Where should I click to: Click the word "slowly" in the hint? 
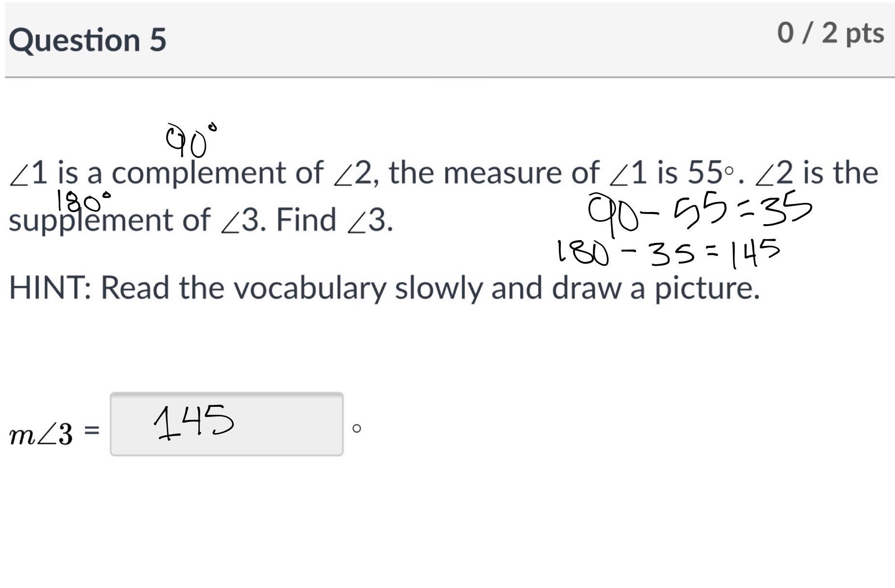pos(438,287)
